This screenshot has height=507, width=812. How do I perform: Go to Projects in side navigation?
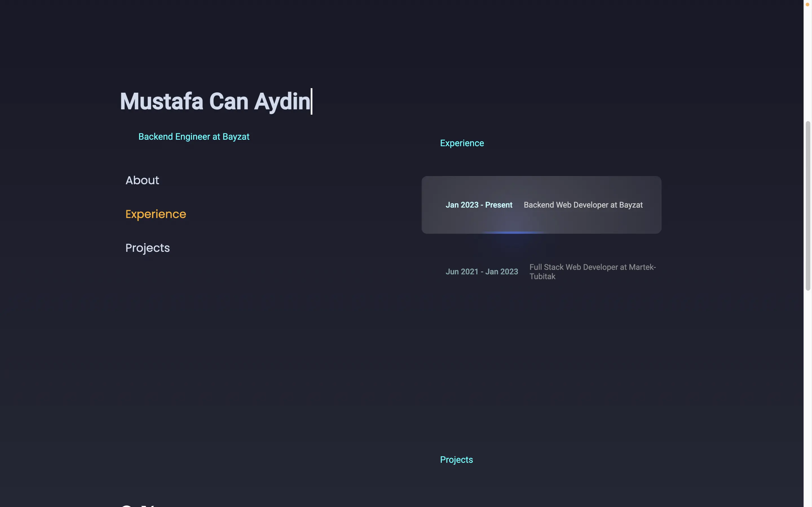pyautogui.click(x=148, y=248)
